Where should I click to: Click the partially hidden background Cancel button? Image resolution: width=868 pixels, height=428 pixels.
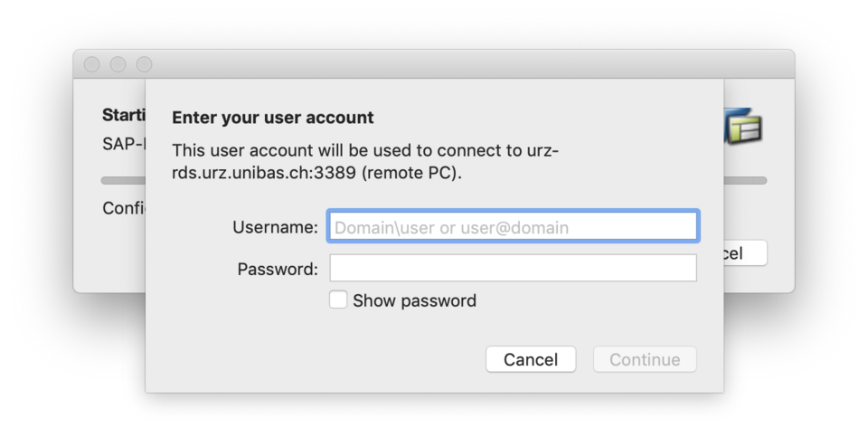point(745,253)
